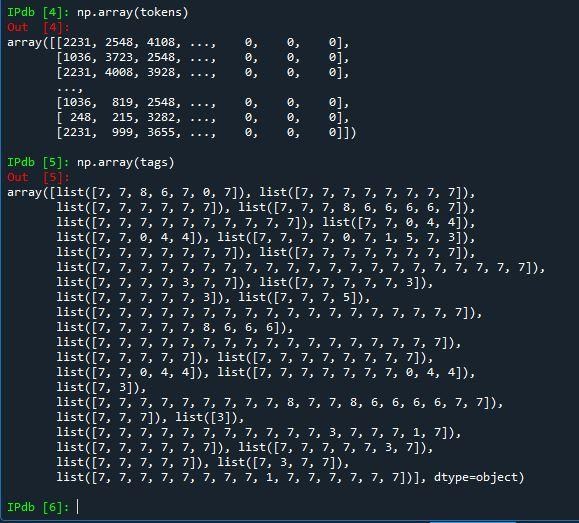Click token value 3282 in tokens array
Screen dimensions: 579x523
pos(161,117)
